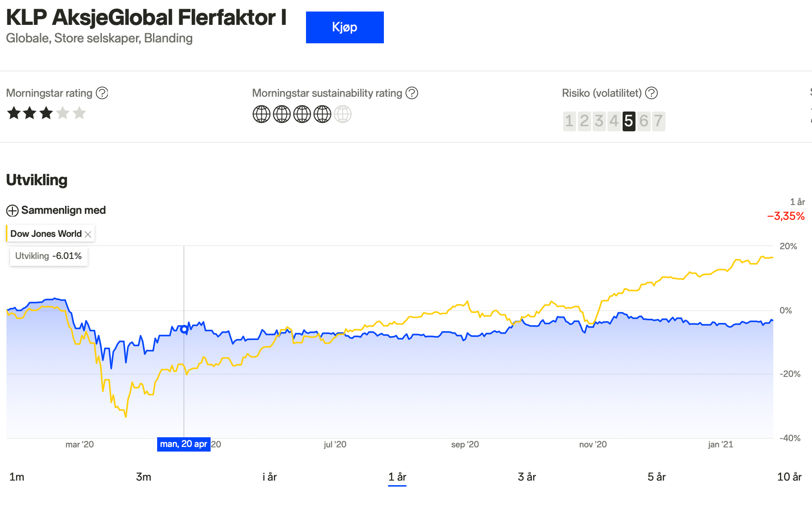Select the 3 år time range
The image size is (812, 505).
(x=527, y=477)
